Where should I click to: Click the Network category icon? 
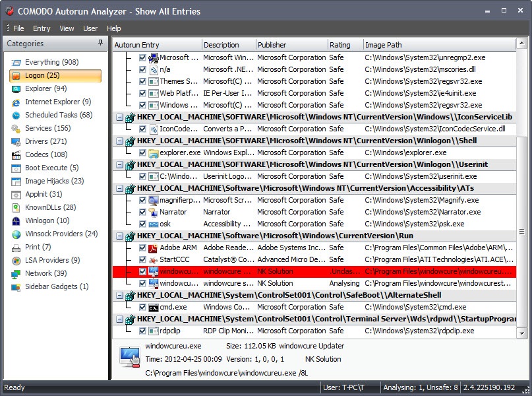16,274
